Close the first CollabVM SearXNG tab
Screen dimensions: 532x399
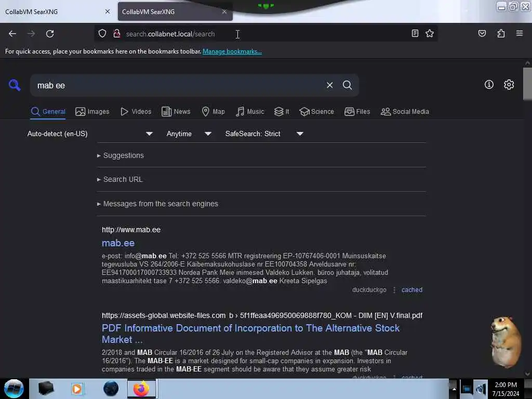pyautogui.click(x=107, y=11)
